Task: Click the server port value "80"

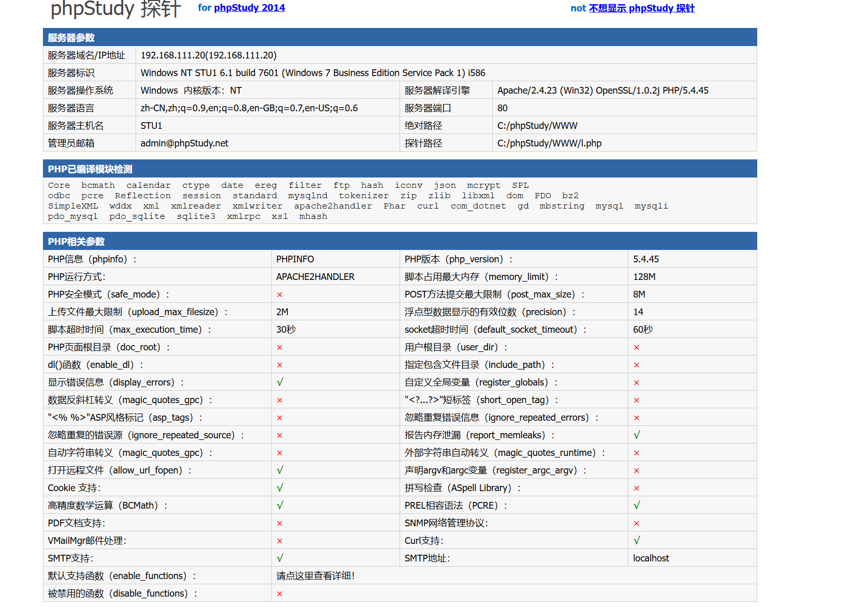Action: point(503,108)
